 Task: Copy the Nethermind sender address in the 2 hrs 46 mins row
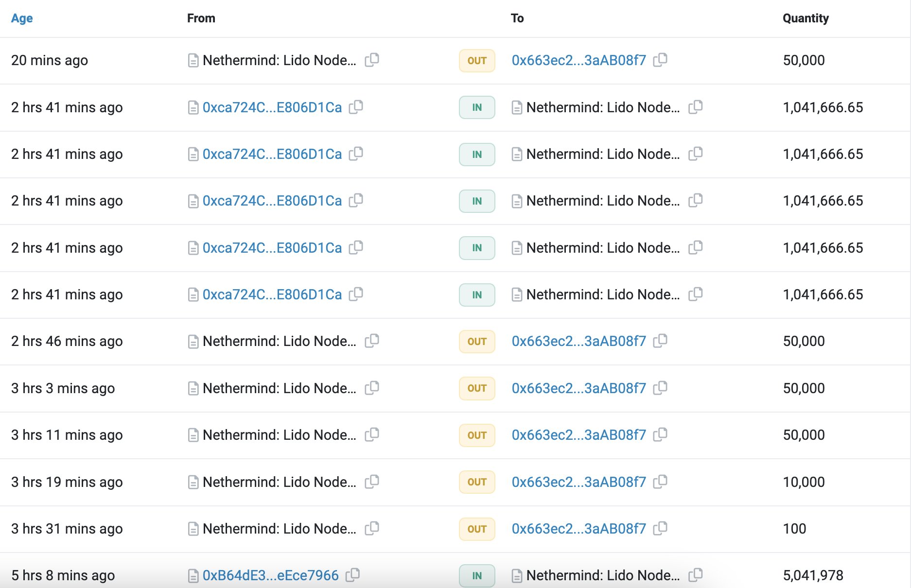coord(372,341)
